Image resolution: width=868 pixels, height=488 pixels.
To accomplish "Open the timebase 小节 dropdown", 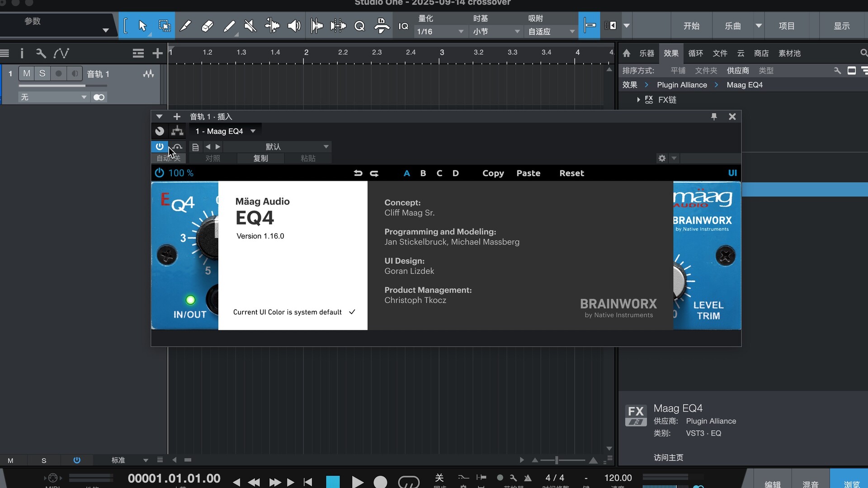I will [496, 32].
